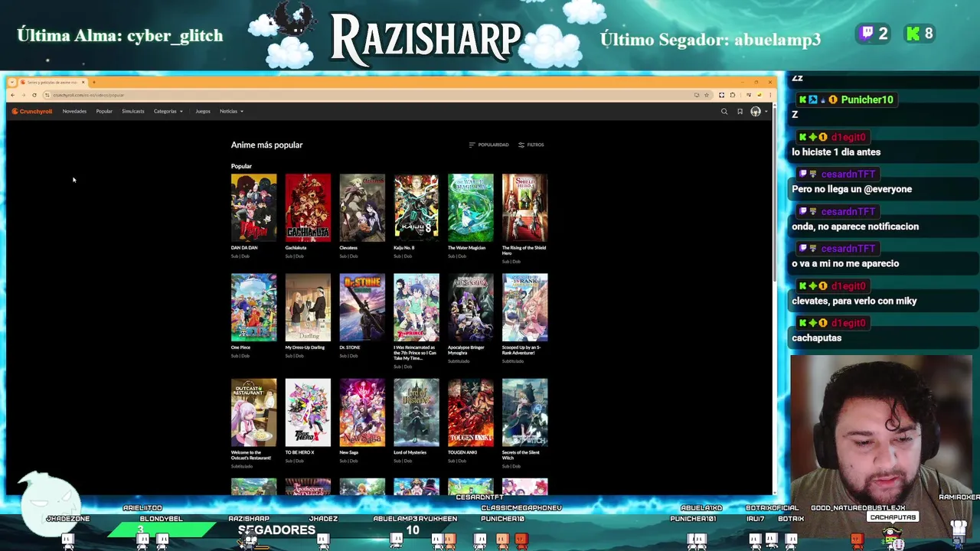This screenshot has height=551, width=980.
Task: Click 'Última Alma: cyber_glitch' overlay text
Action: coord(120,36)
